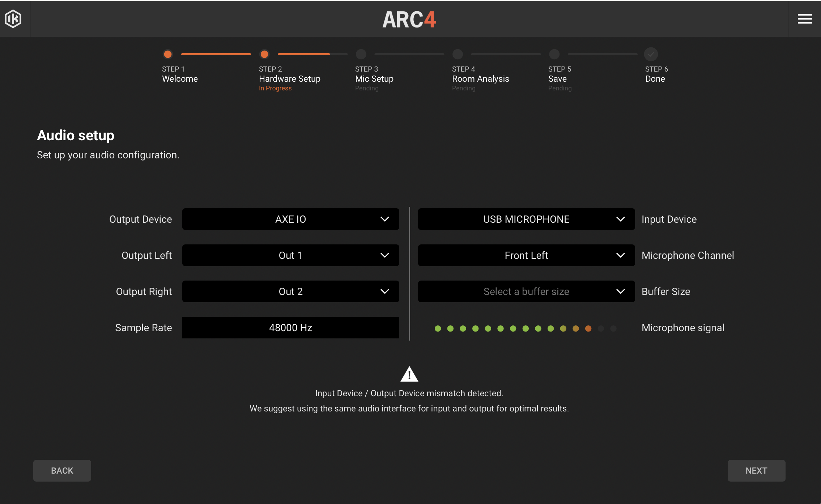Open the Output Left dropdown showing Out 1
The height and width of the screenshot is (504, 821).
(x=290, y=255)
